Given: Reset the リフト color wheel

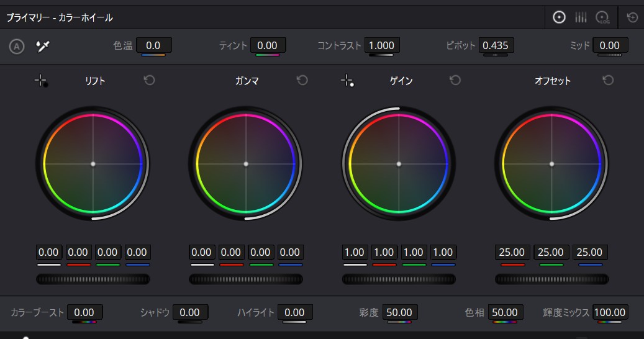Looking at the screenshot, I should 149,81.
